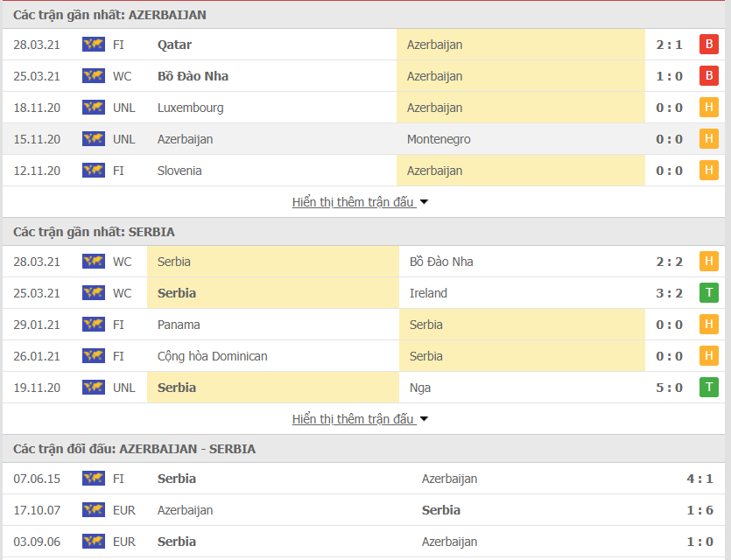731x560 pixels.
Task: Click the flag icon beside Panama match
Action: [93, 325]
